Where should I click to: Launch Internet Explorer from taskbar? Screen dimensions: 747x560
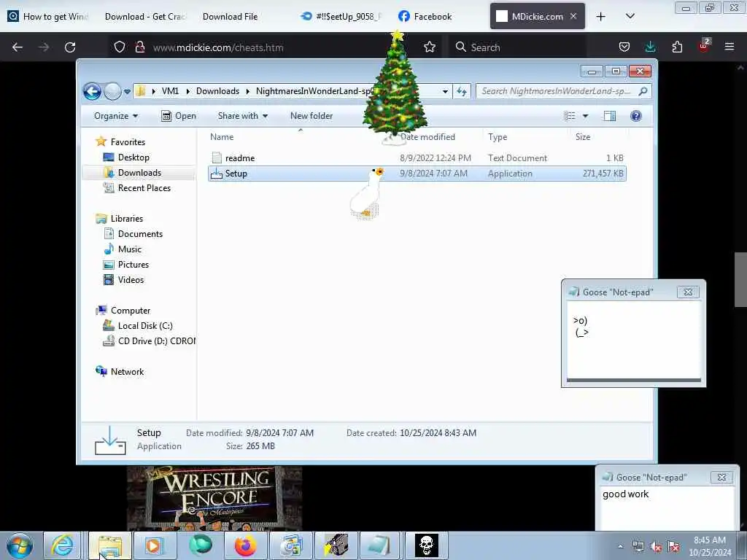(63, 545)
